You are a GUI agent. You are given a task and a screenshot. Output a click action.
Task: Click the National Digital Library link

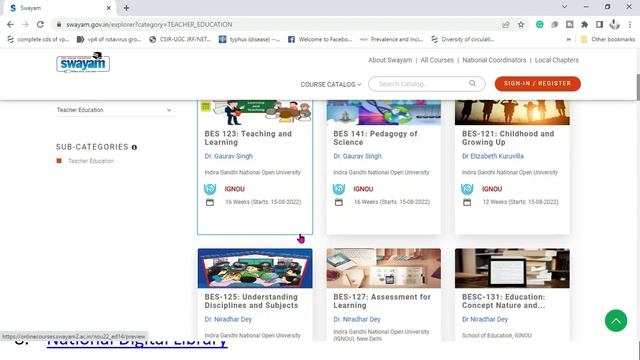pyautogui.click(x=137, y=344)
